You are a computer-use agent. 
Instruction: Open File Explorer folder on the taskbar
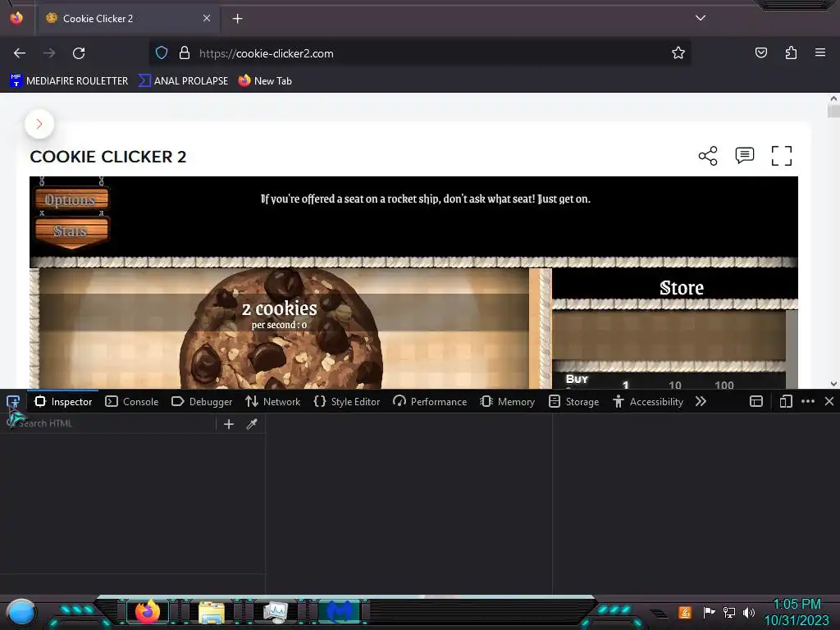point(212,612)
